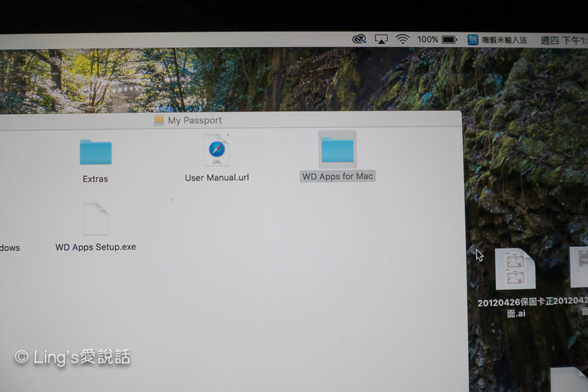Select the User Manual.url Safari icon
The image size is (588, 392).
(x=217, y=150)
